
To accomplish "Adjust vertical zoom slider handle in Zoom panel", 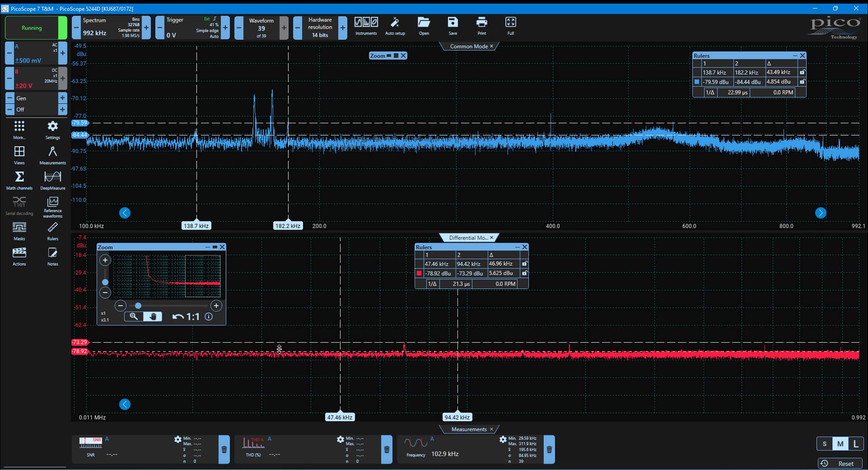I will [x=105, y=282].
